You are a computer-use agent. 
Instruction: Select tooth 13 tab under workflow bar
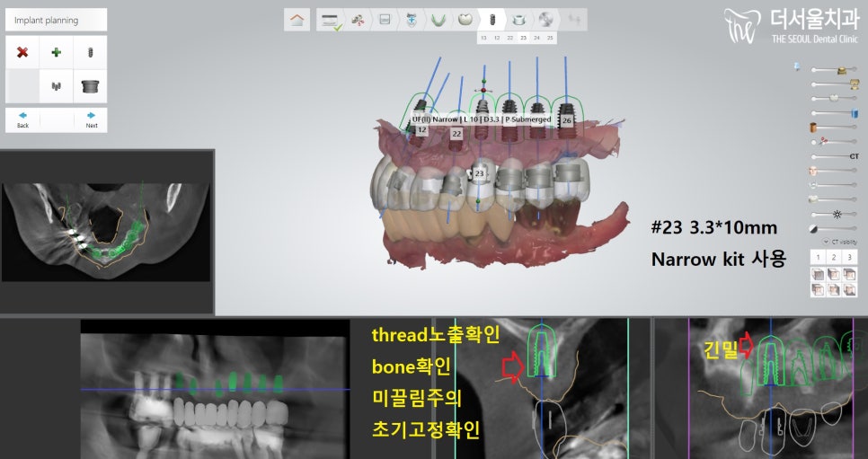coord(483,39)
